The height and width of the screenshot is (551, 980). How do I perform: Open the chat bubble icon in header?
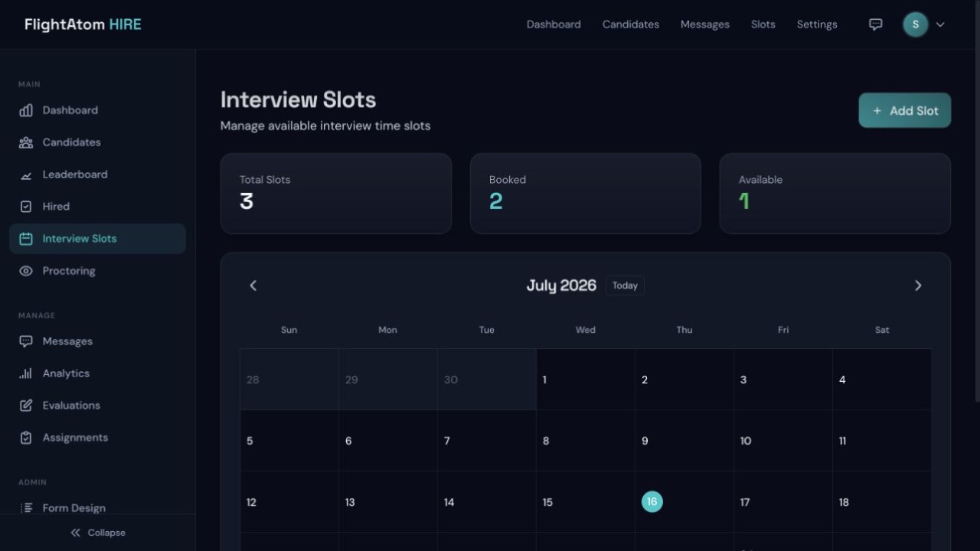(x=876, y=24)
